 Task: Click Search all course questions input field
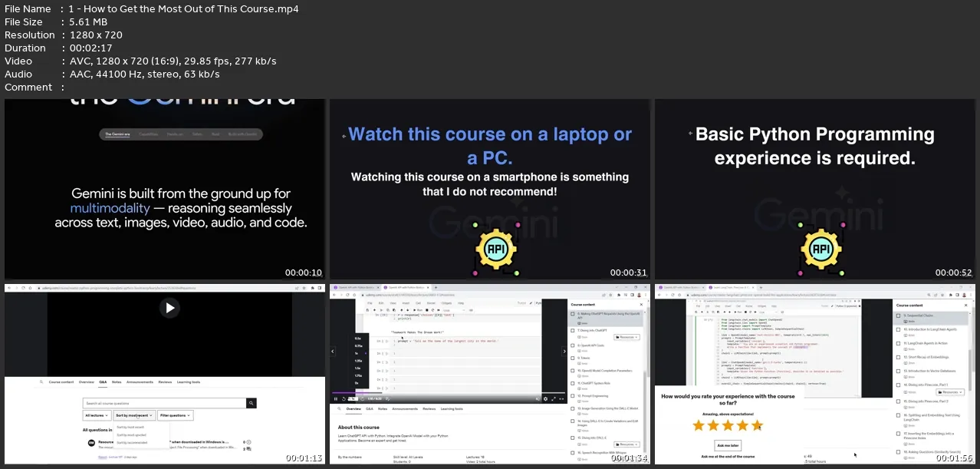165,403
